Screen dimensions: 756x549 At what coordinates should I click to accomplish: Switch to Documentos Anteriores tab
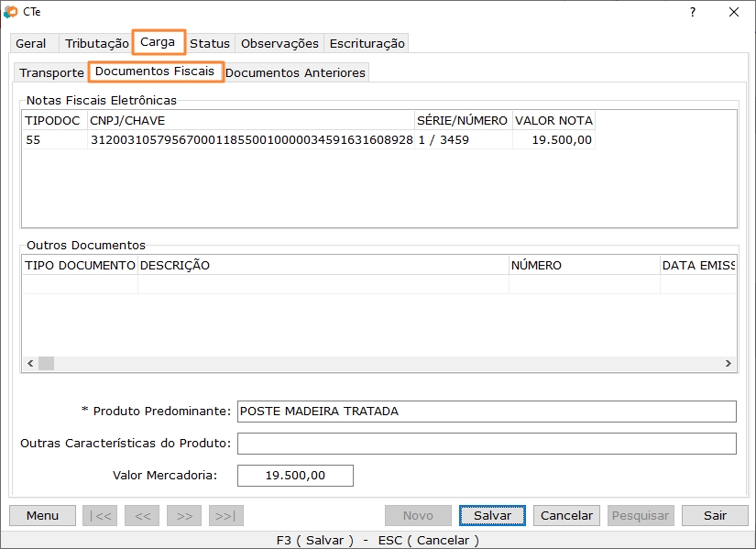[296, 71]
